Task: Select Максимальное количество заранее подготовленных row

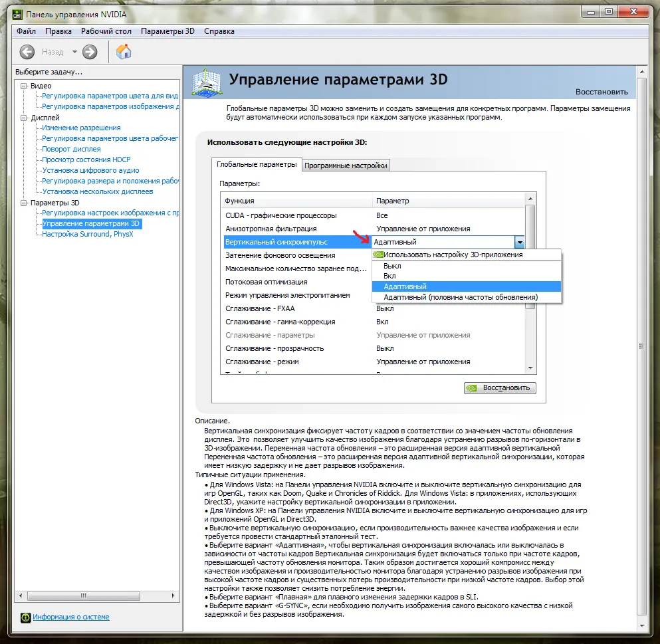Action: pos(296,268)
